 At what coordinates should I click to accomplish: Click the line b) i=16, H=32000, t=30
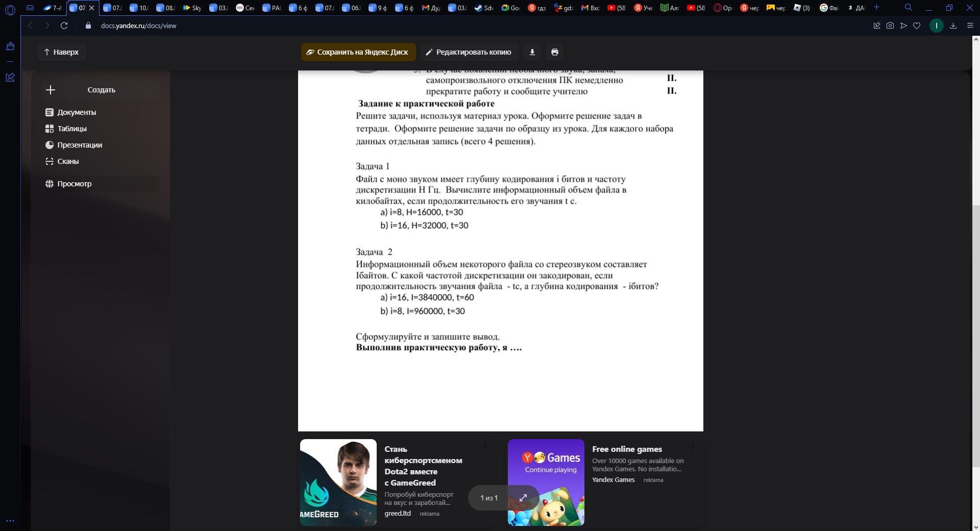(424, 226)
